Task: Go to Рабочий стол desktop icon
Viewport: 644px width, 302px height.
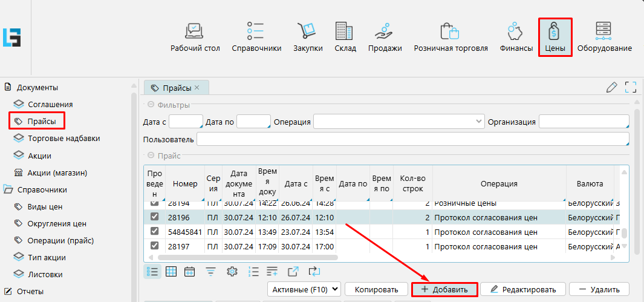Action: coord(195,37)
